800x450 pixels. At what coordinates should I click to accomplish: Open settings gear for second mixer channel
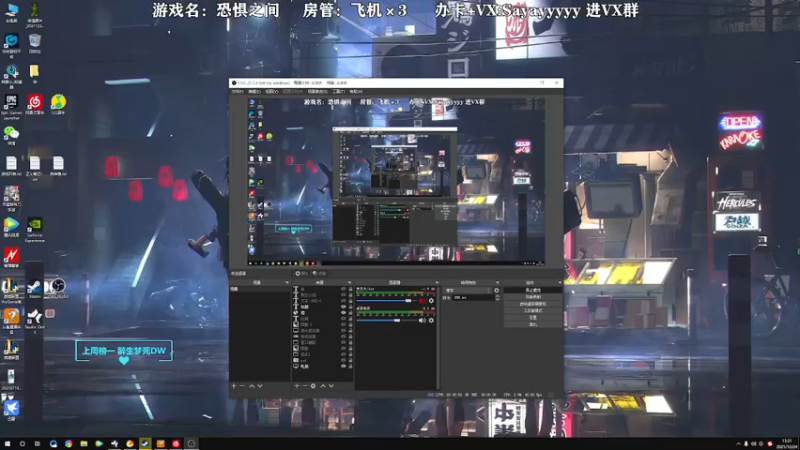(x=432, y=320)
